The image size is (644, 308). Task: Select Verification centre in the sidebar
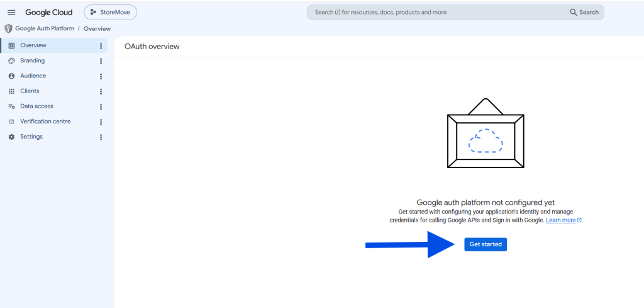54,122
